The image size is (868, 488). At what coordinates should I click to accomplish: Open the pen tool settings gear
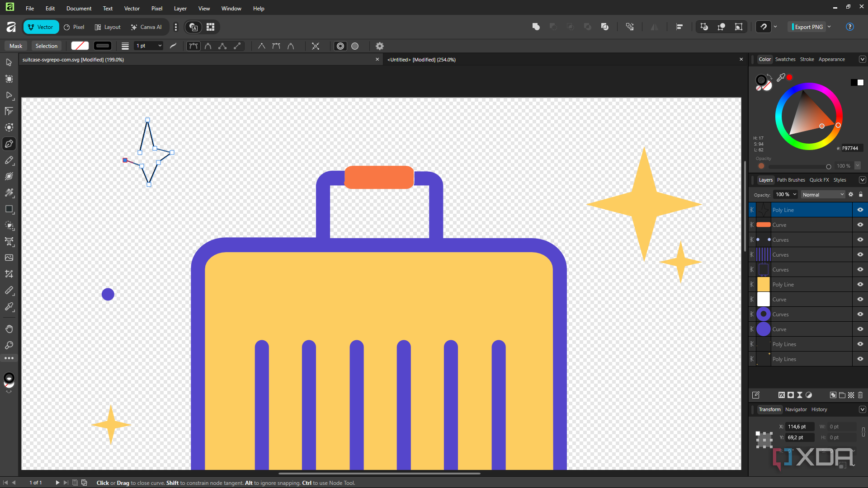coord(380,46)
